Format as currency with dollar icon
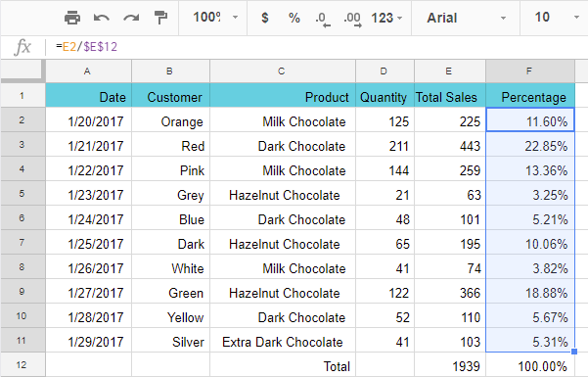 (265, 18)
